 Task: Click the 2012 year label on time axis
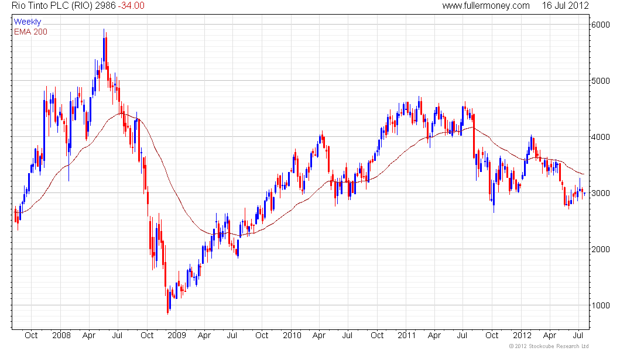[x=522, y=335]
